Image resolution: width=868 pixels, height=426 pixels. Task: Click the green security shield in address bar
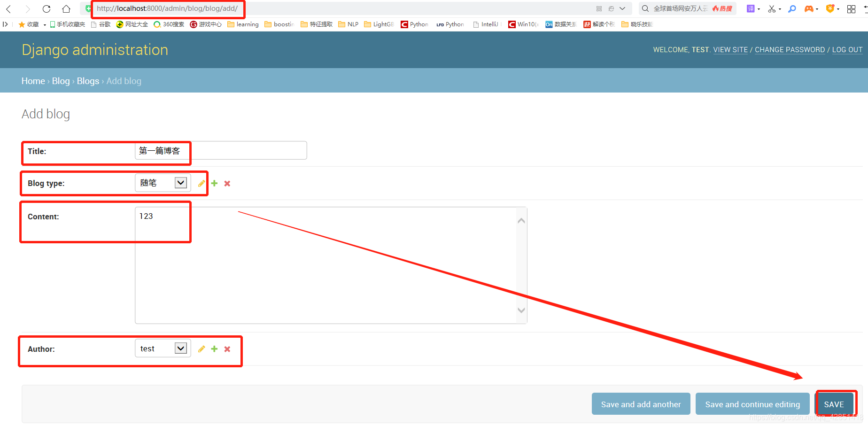(88, 9)
